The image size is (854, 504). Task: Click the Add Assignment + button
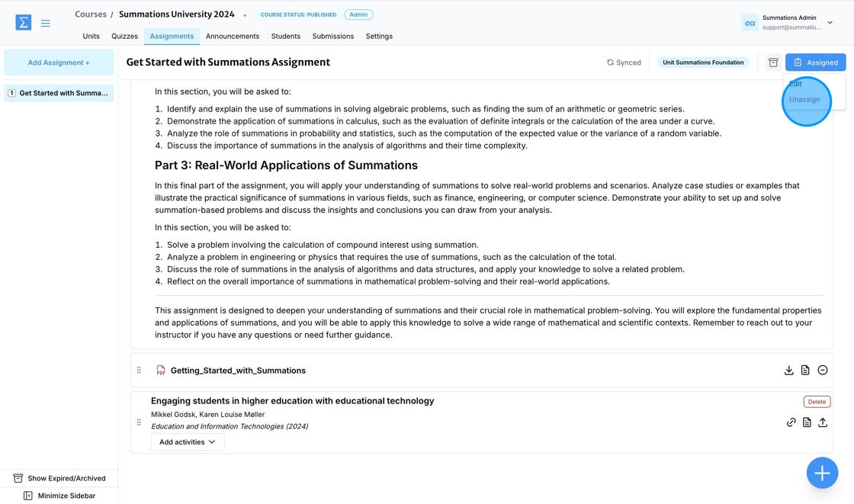point(59,63)
